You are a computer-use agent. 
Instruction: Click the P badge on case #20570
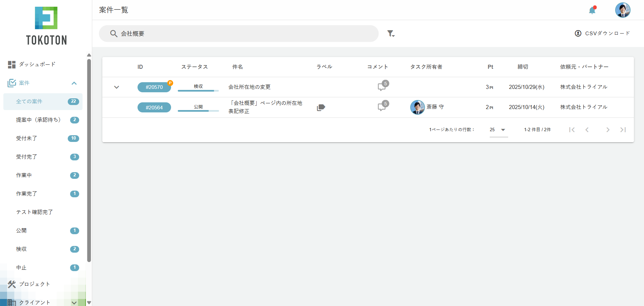click(x=171, y=83)
